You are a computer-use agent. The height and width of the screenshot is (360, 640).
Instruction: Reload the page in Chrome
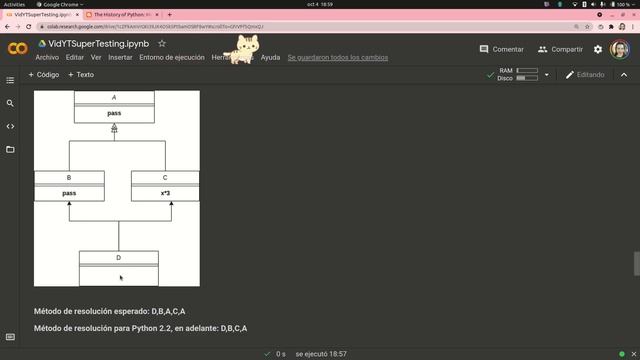coord(29,27)
